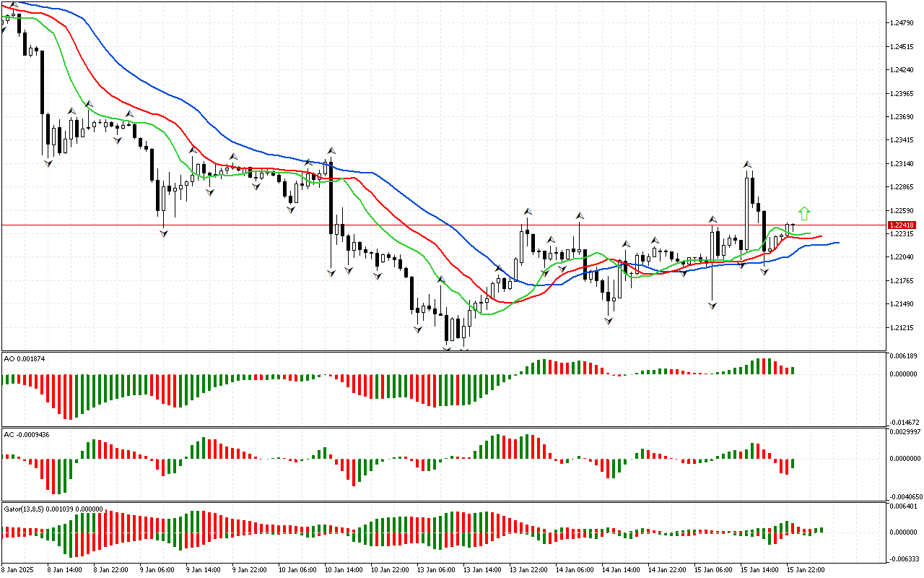This screenshot has width=924, height=578.
Task: Select the AO 0.001874 indicator label
Action: point(25,358)
